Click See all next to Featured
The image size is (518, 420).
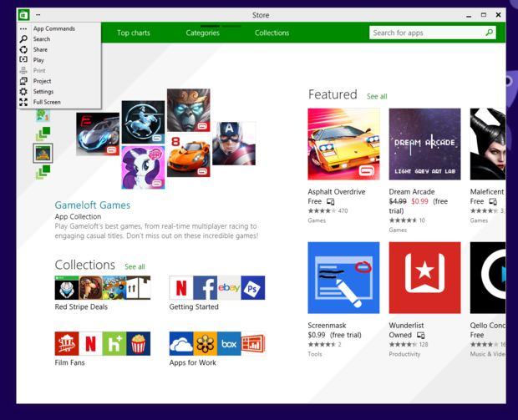[377, 96]
